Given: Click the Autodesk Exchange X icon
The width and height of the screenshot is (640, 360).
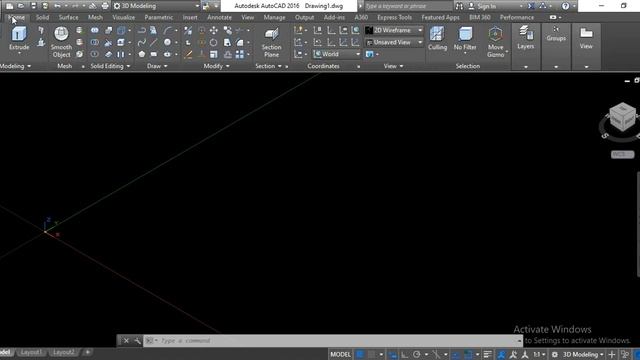Looking at the screenshot, I should click(x=531, y=6).
